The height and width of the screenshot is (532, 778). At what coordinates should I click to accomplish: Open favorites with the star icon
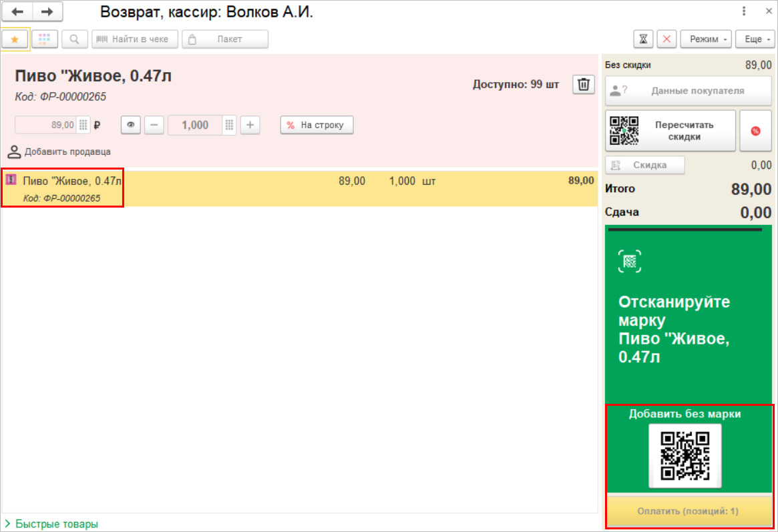click(15, 39)
